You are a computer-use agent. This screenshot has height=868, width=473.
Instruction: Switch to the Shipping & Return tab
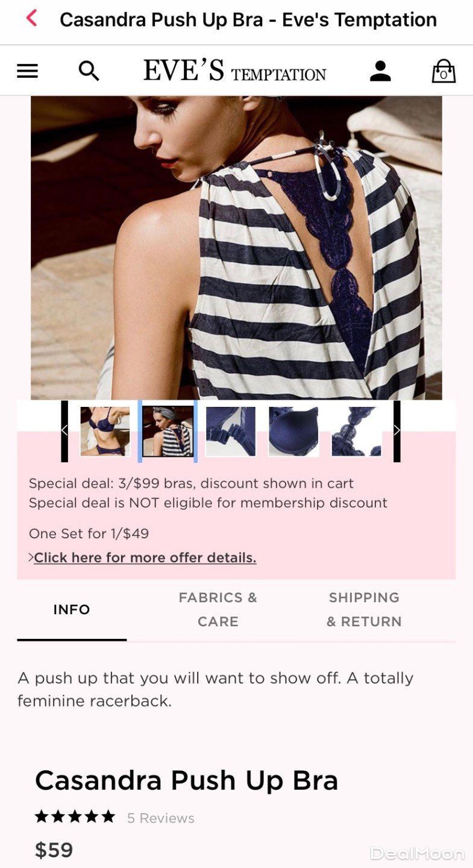pos(364,609)
